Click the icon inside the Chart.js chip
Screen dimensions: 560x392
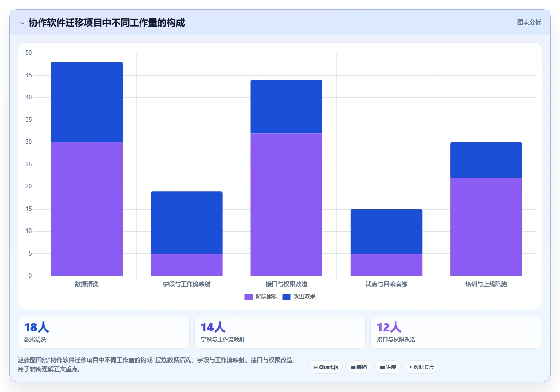pyautogui.click(x=316, y=367)
